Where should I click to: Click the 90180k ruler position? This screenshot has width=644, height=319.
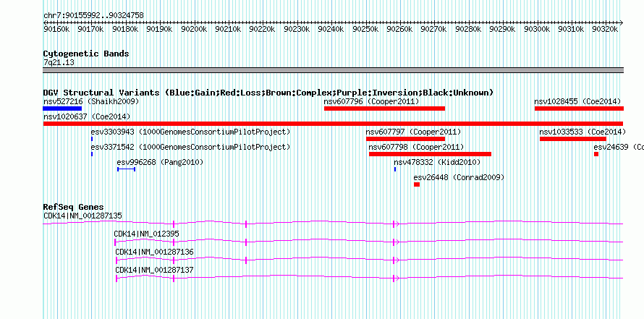click(x=125, y=29)
